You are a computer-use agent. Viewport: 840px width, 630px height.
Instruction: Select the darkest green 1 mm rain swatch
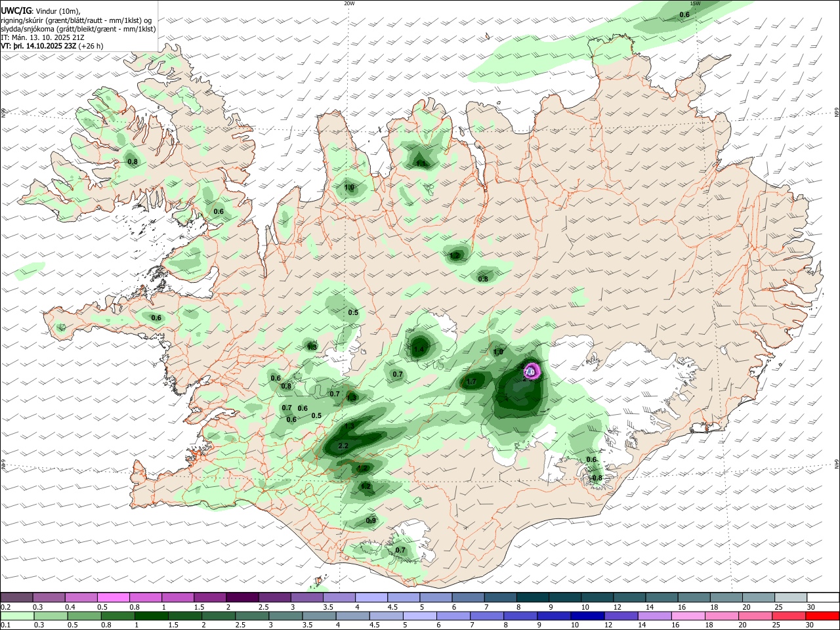[x=153, y=616]
